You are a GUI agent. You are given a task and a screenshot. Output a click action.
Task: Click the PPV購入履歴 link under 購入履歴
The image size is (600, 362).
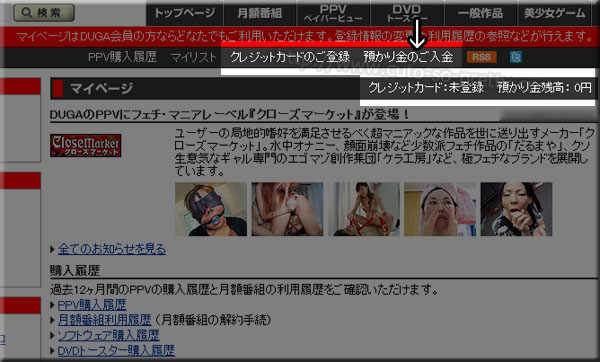point(92,305)
